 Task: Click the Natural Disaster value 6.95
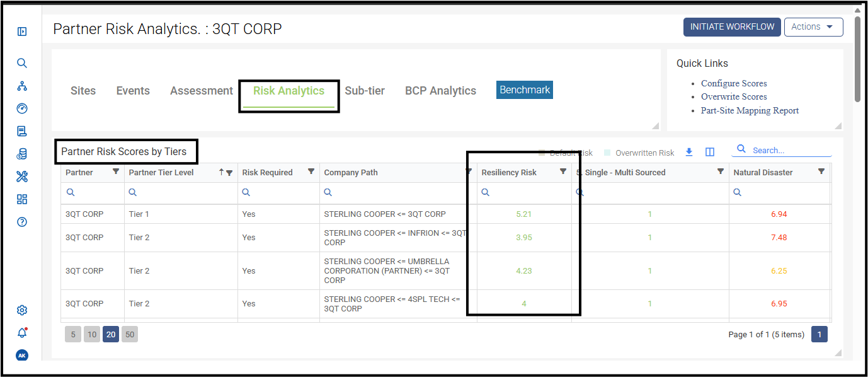[x=779, y=304]
